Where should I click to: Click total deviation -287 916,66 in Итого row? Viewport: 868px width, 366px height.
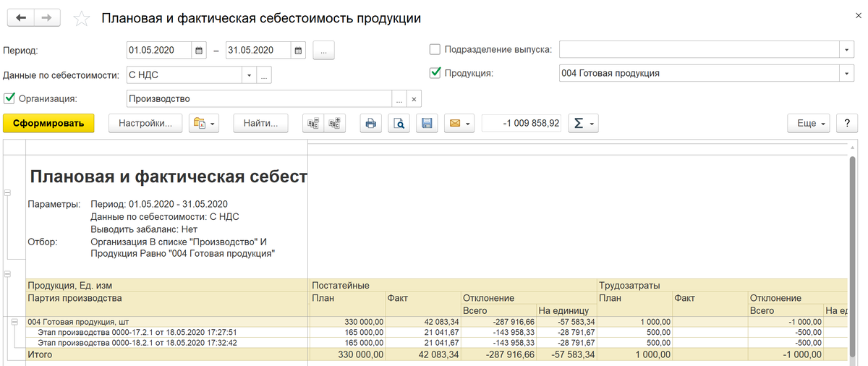511,354
